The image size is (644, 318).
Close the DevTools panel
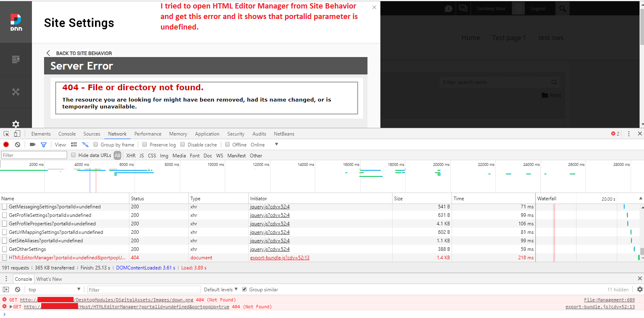(640, 134)
